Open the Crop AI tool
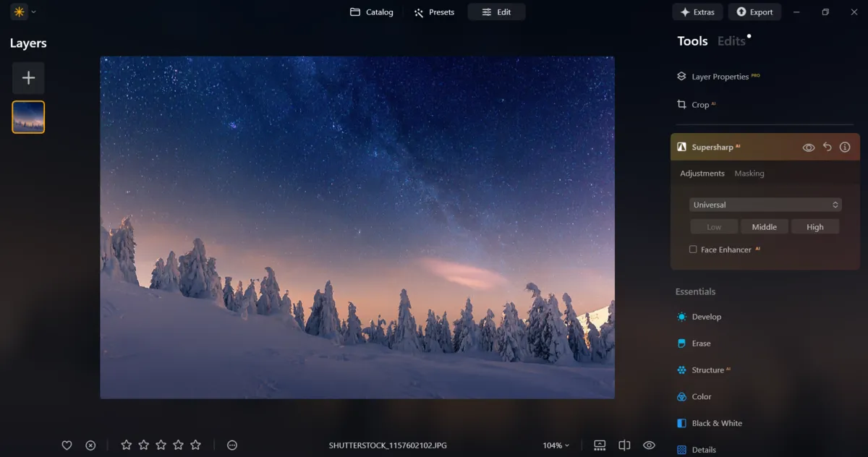 pyautogui.click(x=698, y=104)
